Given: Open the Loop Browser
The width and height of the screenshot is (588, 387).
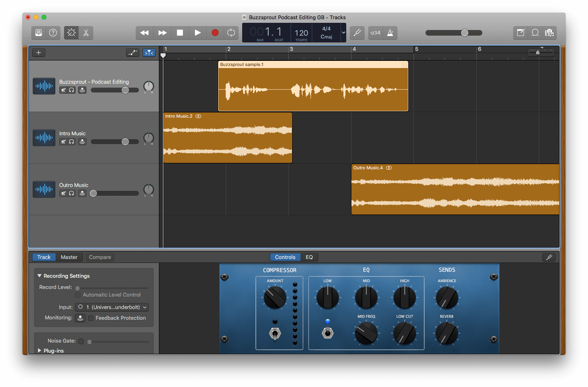Looking at the screenshot, I should point(535,33).
